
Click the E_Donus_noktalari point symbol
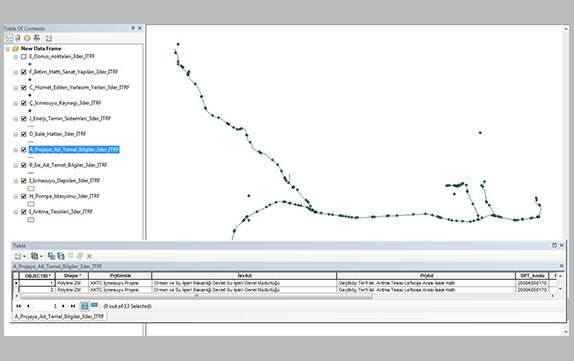pos(30,64)
